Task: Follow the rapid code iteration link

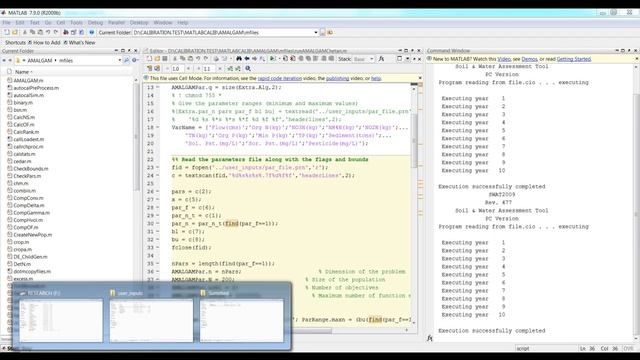Action: click(x=280, y=78)
